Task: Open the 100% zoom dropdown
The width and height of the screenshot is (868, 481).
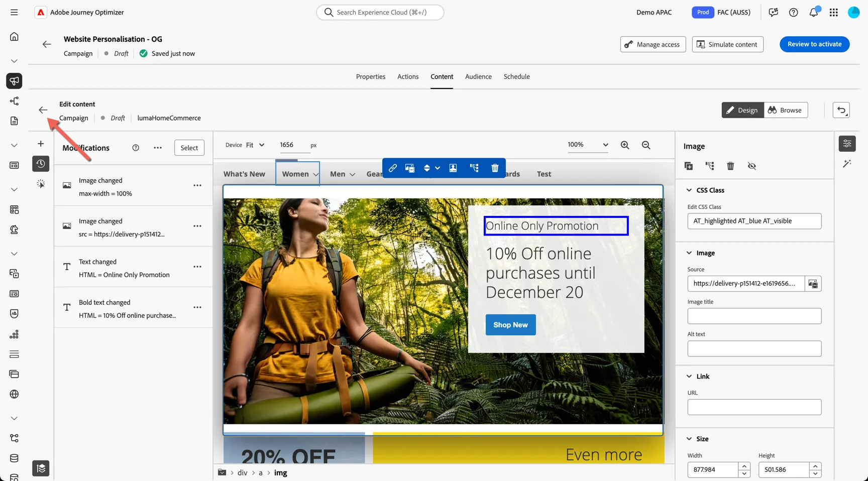Action: 588,145
